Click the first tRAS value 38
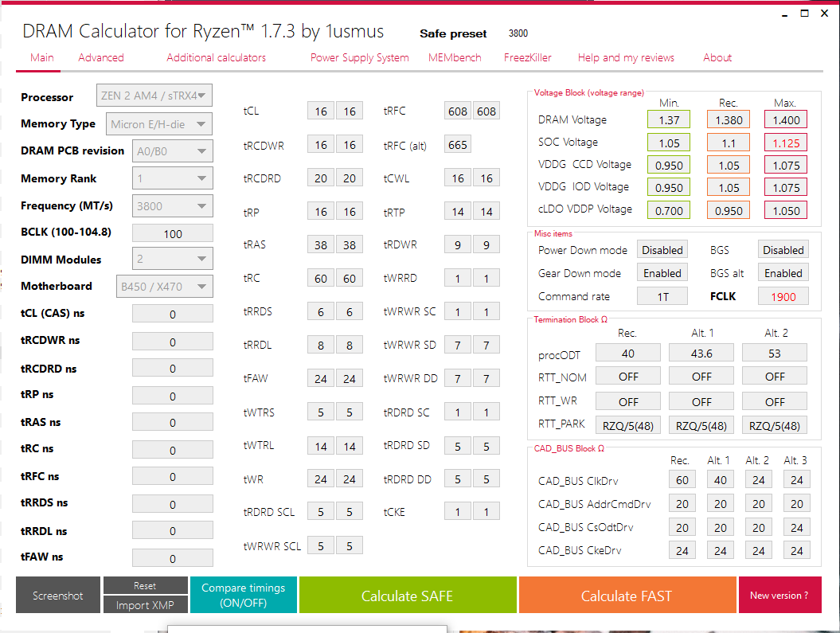This screenshot has height=633, width=840. (320, 244)
